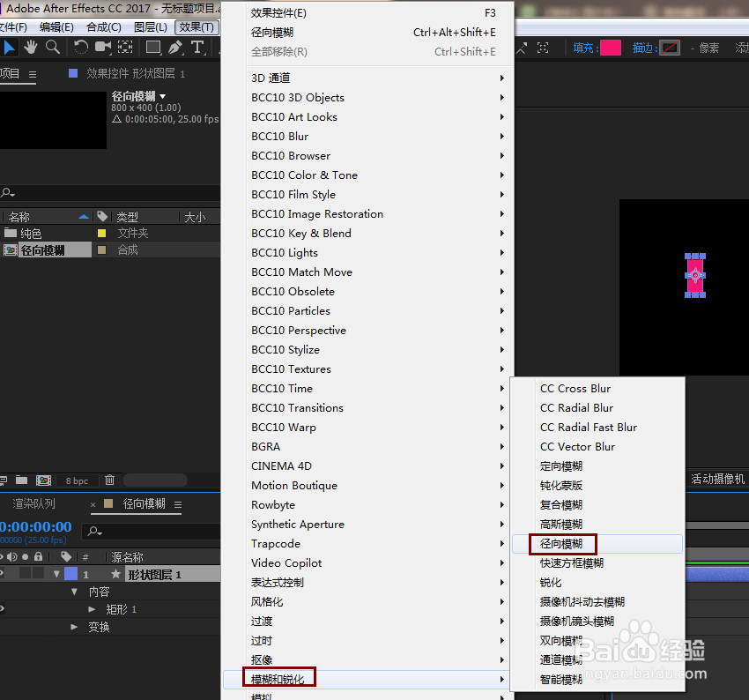Open the 图层(L) menu
The width and height of the screenshot is (749, 700).
point(151,27)
